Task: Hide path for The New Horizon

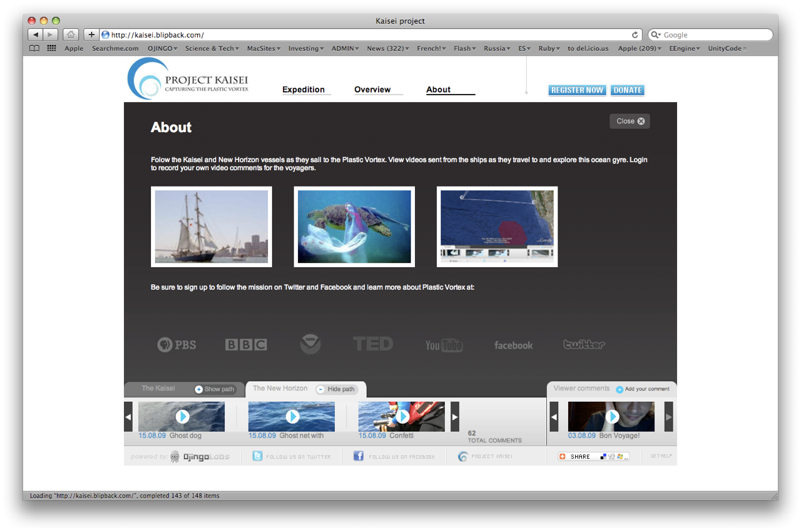Action: pos(337,389)
